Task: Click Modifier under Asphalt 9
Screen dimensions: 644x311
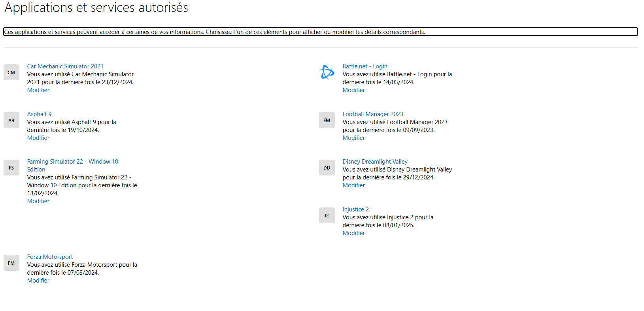Action: click(38, 138)
